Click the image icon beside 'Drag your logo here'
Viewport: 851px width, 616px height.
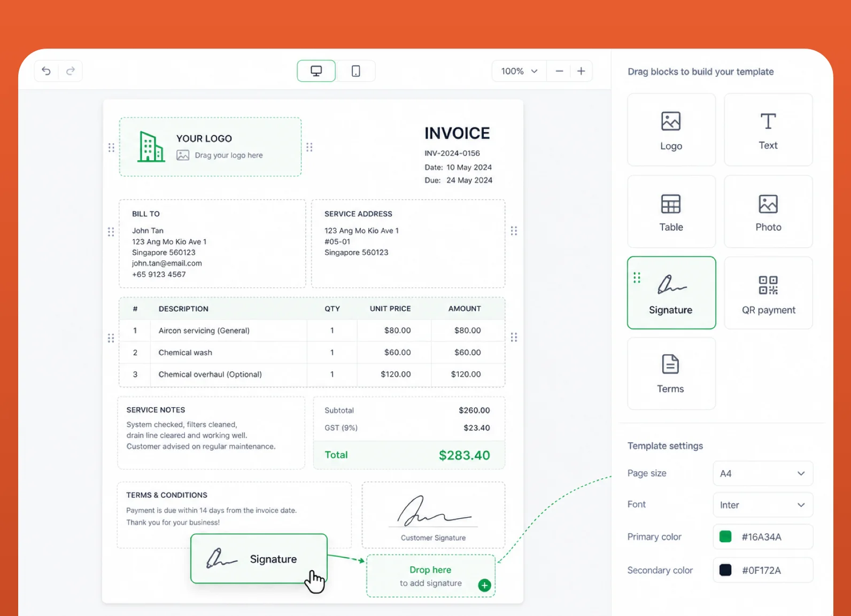click(183, 155)
